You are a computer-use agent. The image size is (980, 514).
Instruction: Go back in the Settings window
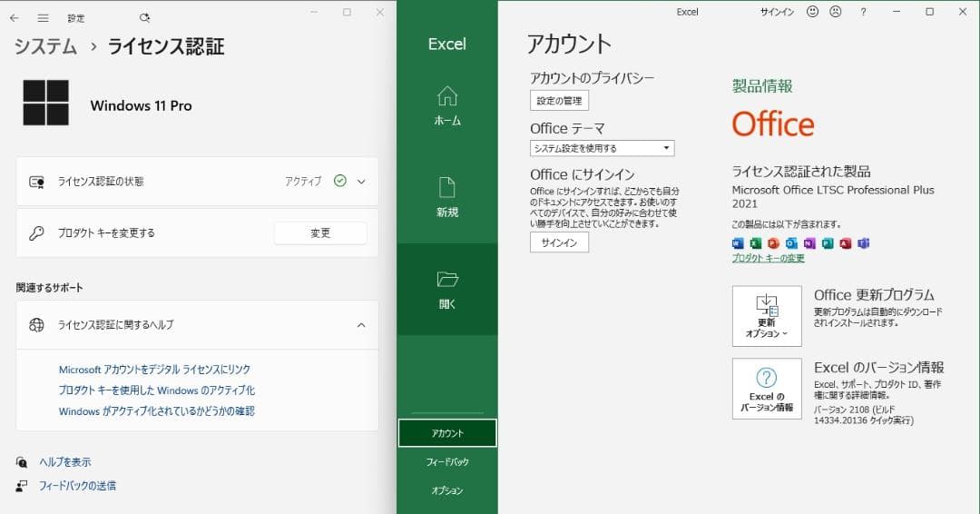tap(15, 18)
